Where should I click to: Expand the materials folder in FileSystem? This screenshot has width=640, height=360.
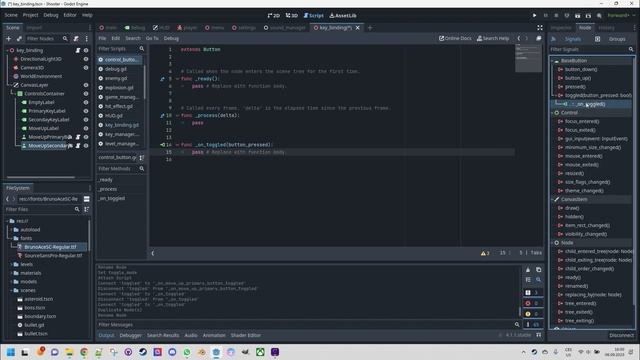[11, 273]
